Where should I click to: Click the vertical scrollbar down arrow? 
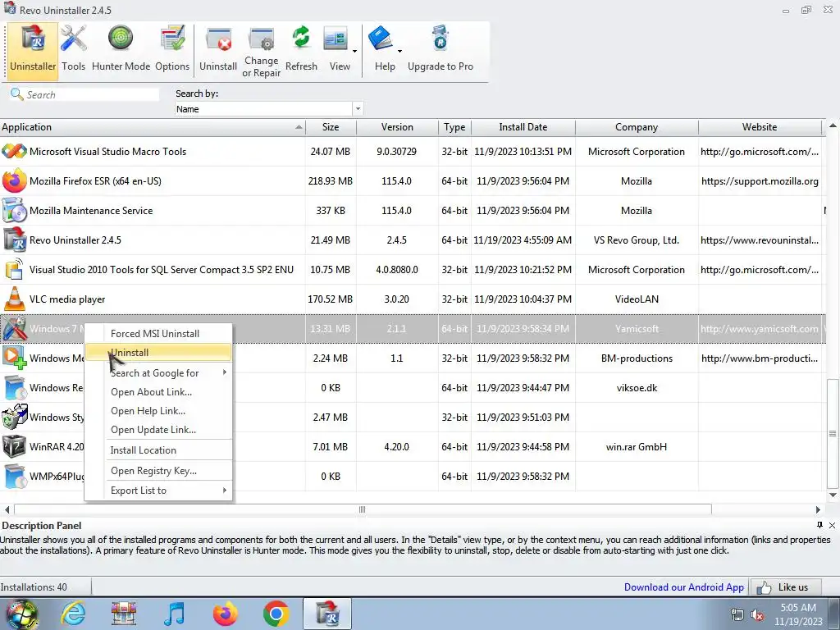coord(833,495)
